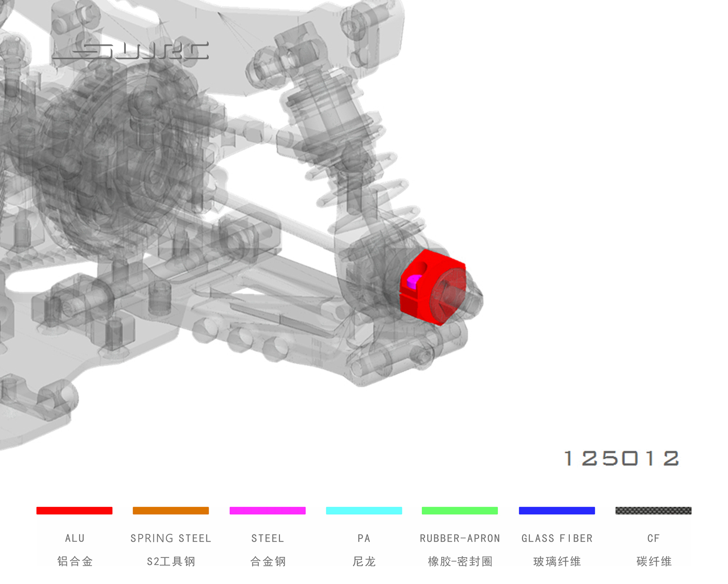Click the carbon fiber CF pattern swatch
This screenshot has height=584, width=728.
653,510
